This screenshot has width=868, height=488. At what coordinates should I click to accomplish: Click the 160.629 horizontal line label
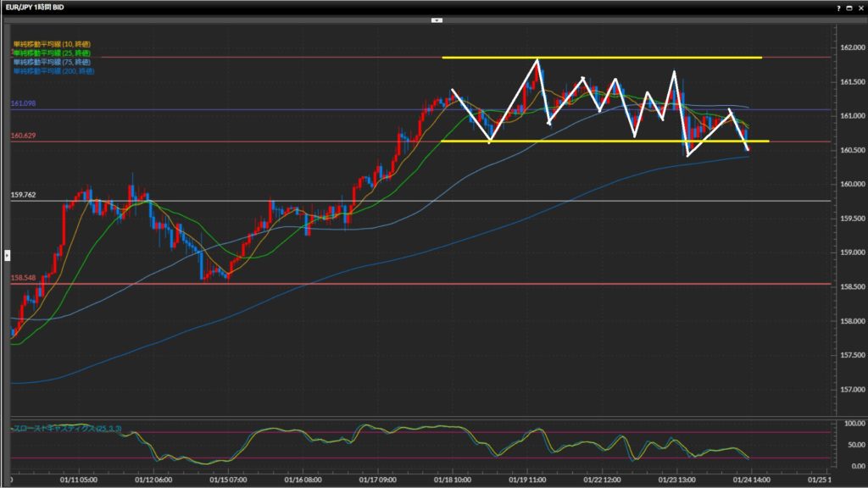[x=23, y=136]
